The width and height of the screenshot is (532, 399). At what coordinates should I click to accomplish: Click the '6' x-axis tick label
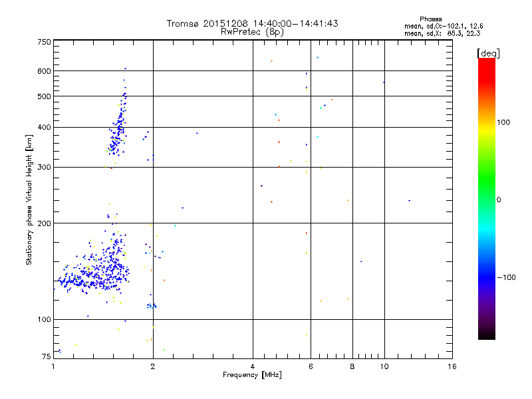point(311,366)
